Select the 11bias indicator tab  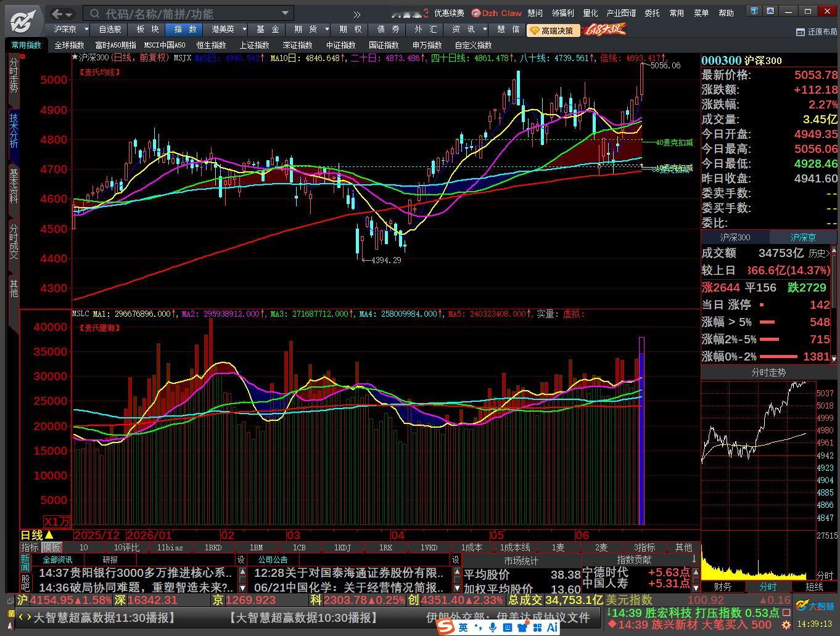pyautogui.click(x=170, y=547)
